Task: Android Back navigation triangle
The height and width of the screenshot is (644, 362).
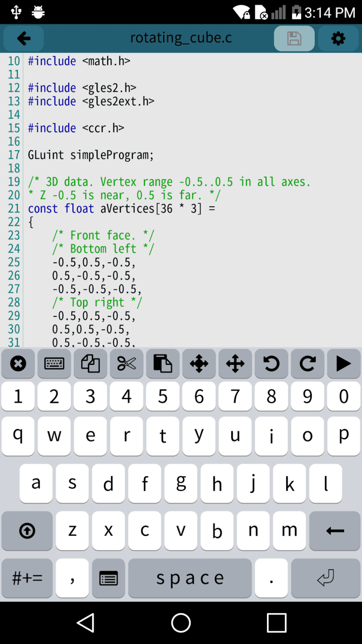Action: coord(85,623)
